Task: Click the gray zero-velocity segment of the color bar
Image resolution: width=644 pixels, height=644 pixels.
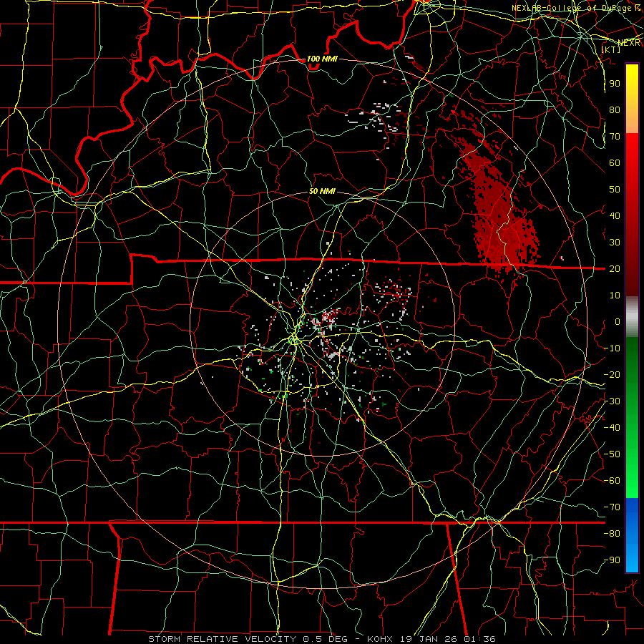Action: pos(632,317)
